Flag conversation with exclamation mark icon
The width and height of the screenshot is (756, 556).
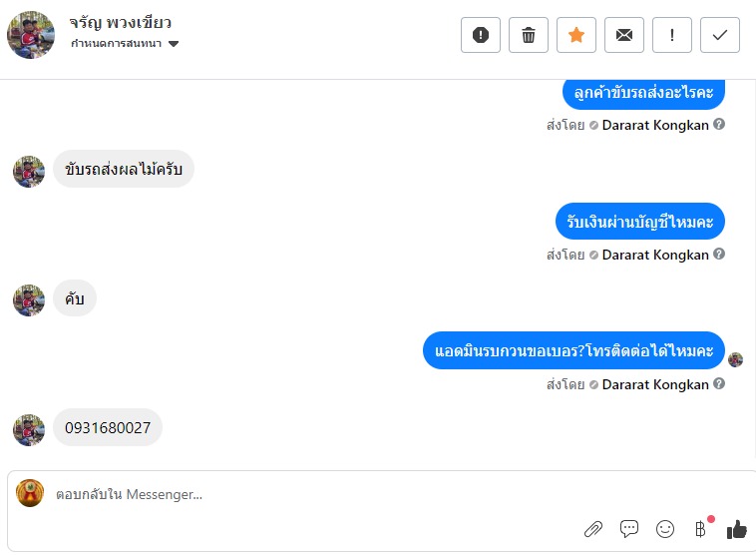click(x=671, y=35)
